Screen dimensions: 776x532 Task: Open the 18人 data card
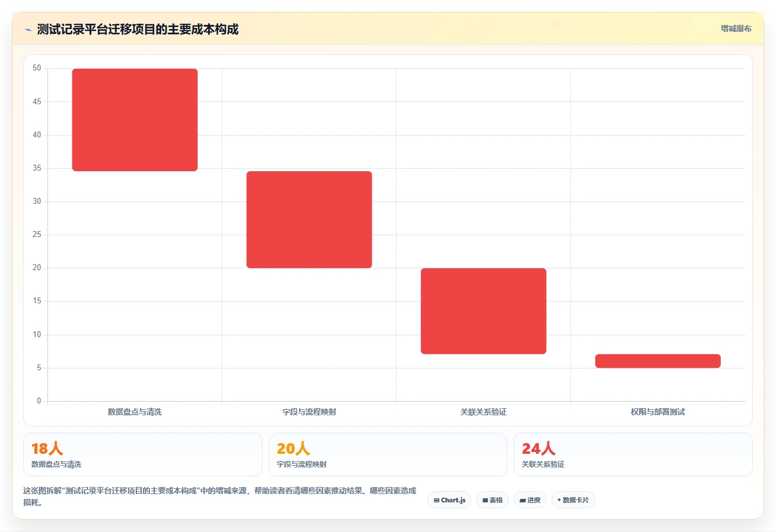143,454
